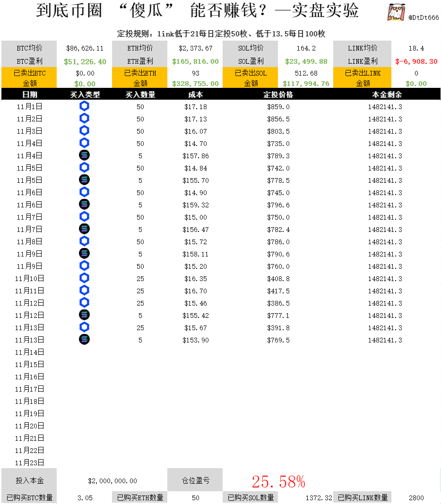Click the sold ETH amount $328,755.00
This screenshot has height=504, width=441.
click(196, 84)
